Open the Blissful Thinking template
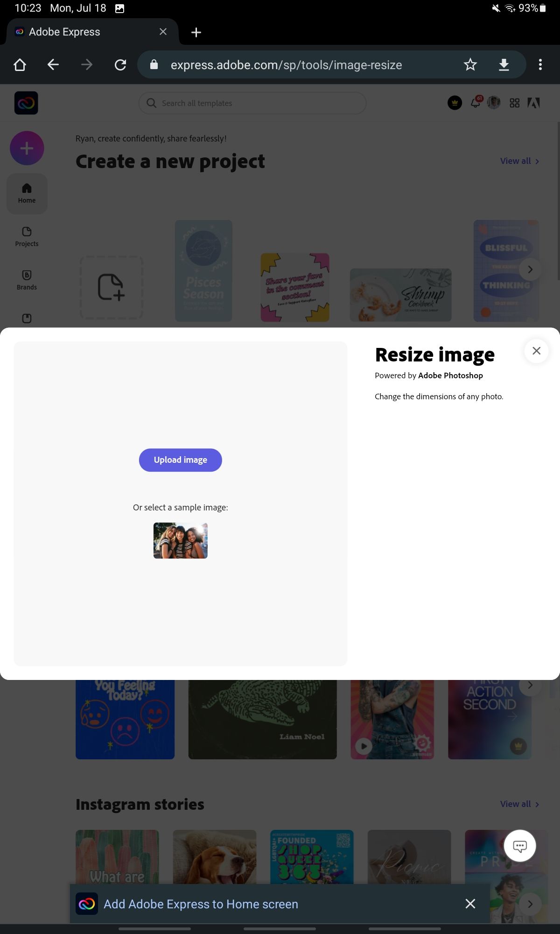 [x=506, y=271]
